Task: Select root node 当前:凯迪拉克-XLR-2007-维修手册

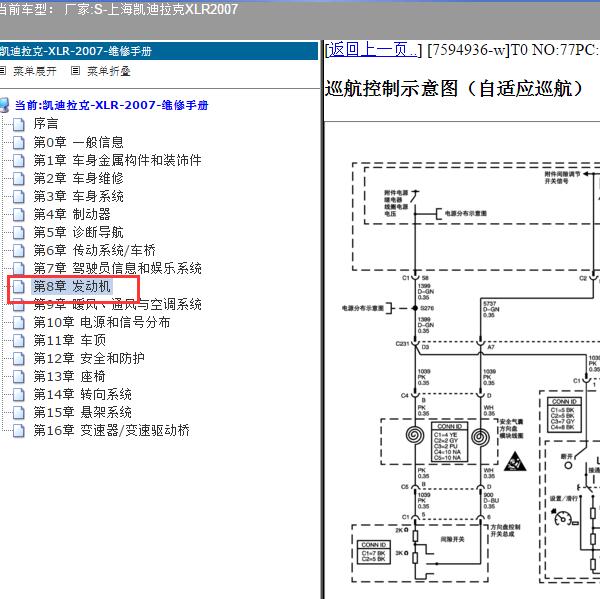Action: click(111, 105)
